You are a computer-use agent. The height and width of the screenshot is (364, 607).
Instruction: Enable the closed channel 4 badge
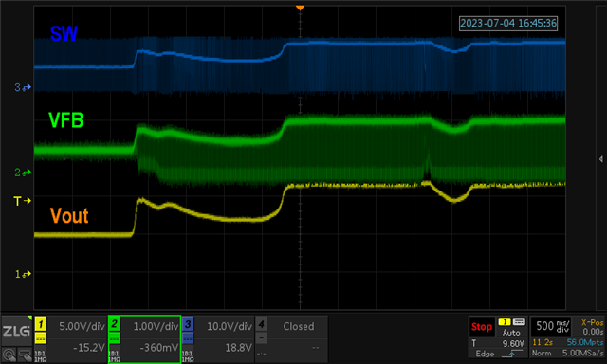point(262,323)
